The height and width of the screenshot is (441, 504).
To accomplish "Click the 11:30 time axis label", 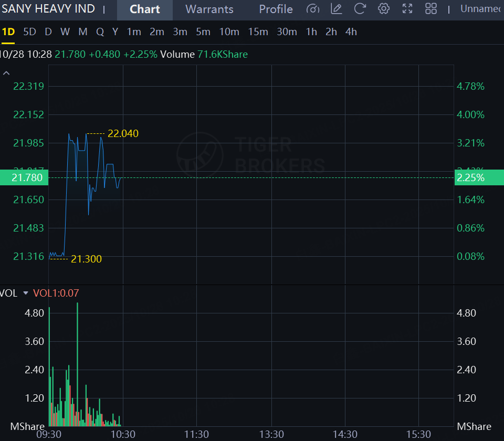I will click(196, 435).
